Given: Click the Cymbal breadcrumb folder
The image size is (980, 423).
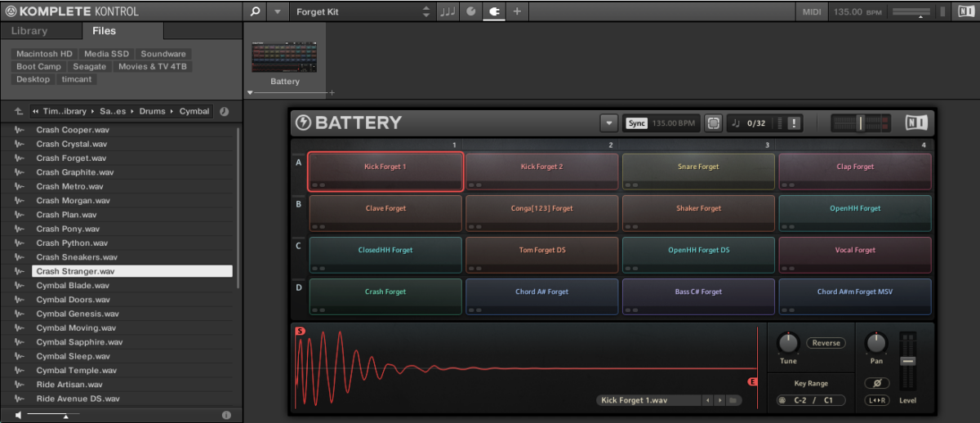Looking at the screenshot, I should 194,112.
